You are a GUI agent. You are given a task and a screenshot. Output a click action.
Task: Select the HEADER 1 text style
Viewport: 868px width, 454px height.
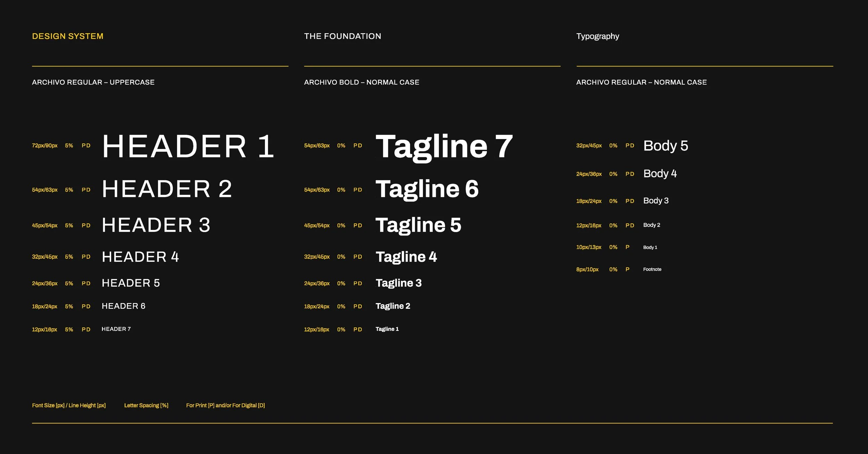[187, 147]
